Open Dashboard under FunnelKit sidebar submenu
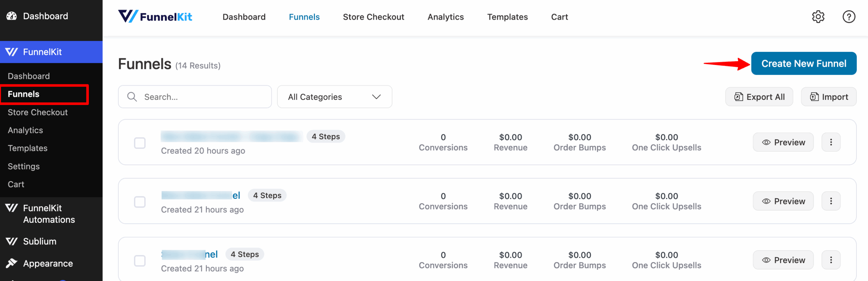Image resolution: width=868 pixels, height=281 pixels. tap(29, 76)
